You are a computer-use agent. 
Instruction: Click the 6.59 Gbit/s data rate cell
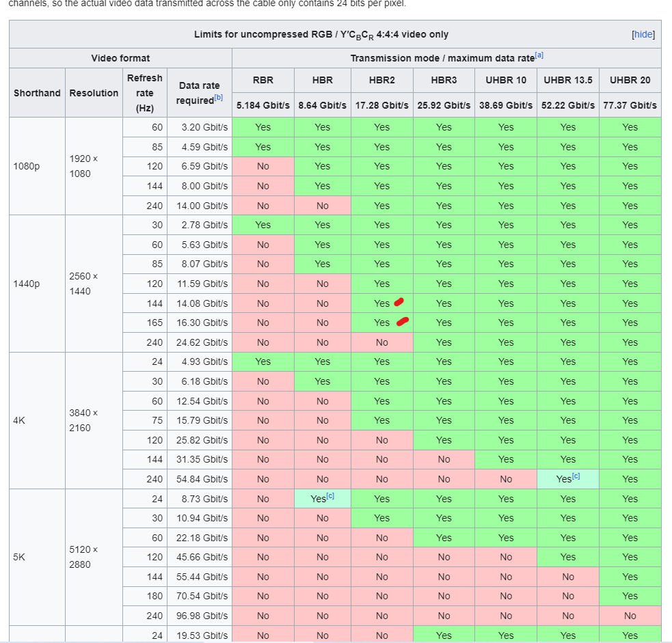tap(200, 166)
